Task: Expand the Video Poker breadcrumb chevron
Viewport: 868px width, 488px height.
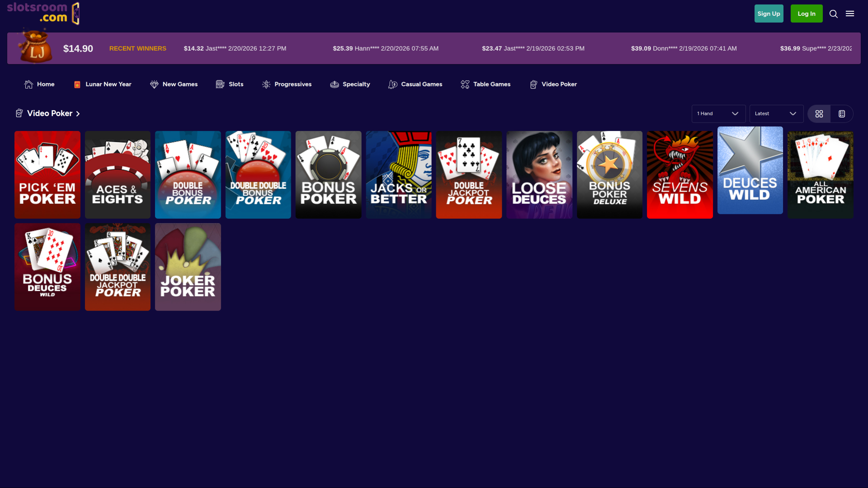Action: (x=78, y=114)
